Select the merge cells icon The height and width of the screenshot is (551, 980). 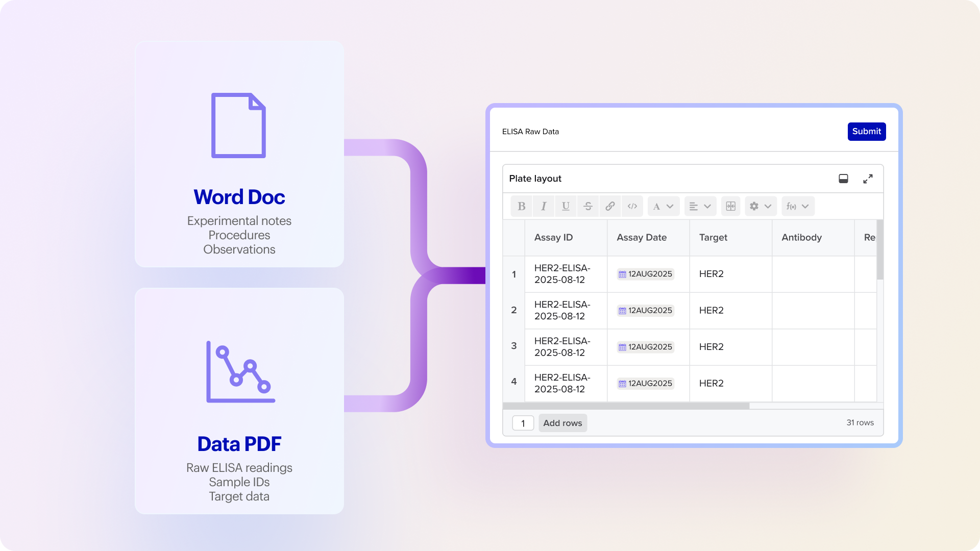click(730, 206)
